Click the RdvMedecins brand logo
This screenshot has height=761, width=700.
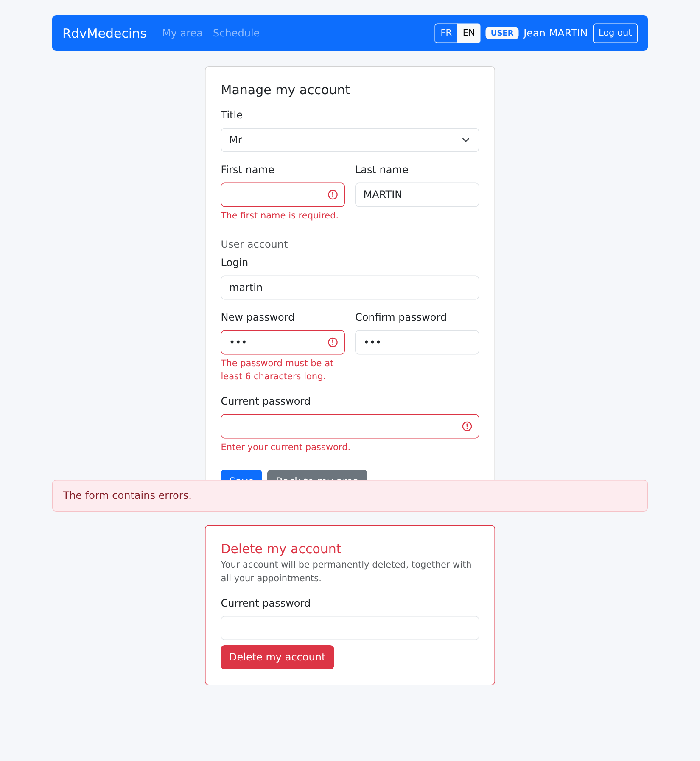pos(104,33)
